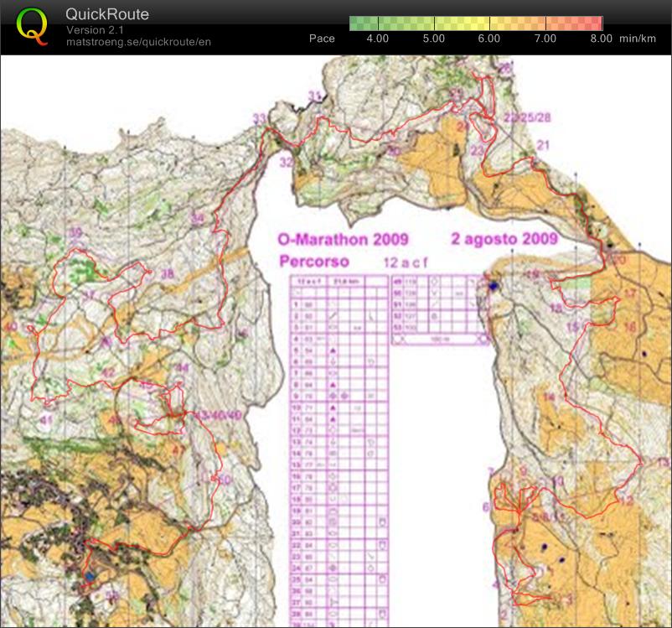Select the Percorso heading on map
This screenshot has height=628, width=672.
click(x=313, y=261)
